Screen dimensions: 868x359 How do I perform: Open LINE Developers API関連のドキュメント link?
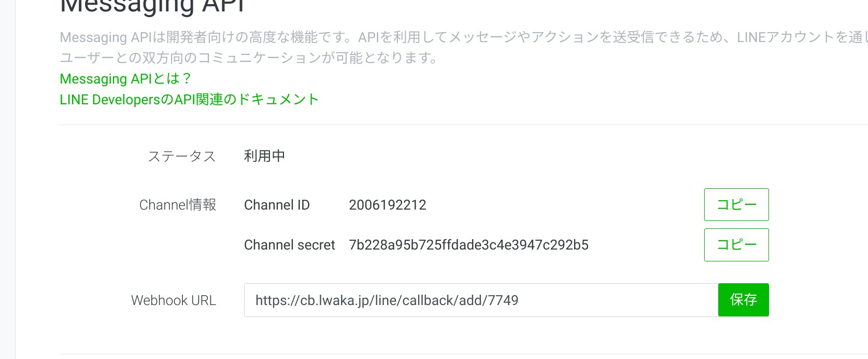point(189,100)
